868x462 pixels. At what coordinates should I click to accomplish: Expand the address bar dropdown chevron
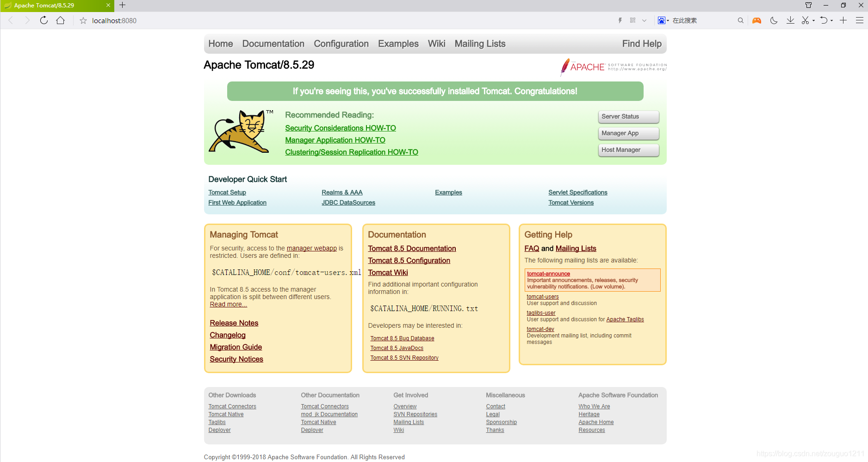pyautogui.click(x=644, y=20)
